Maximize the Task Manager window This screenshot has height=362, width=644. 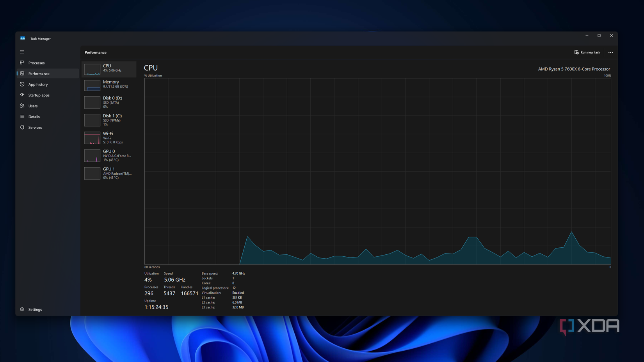599,35
